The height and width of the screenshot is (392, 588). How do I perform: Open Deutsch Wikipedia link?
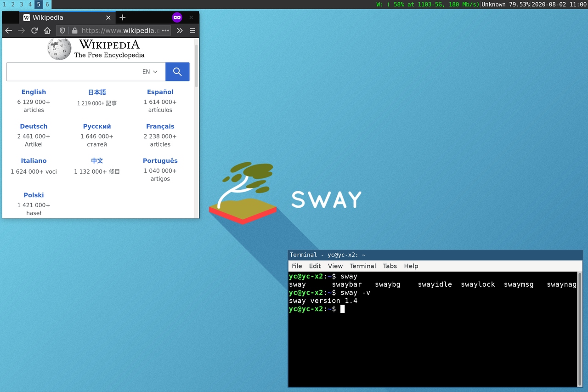(x=34, y=126)
